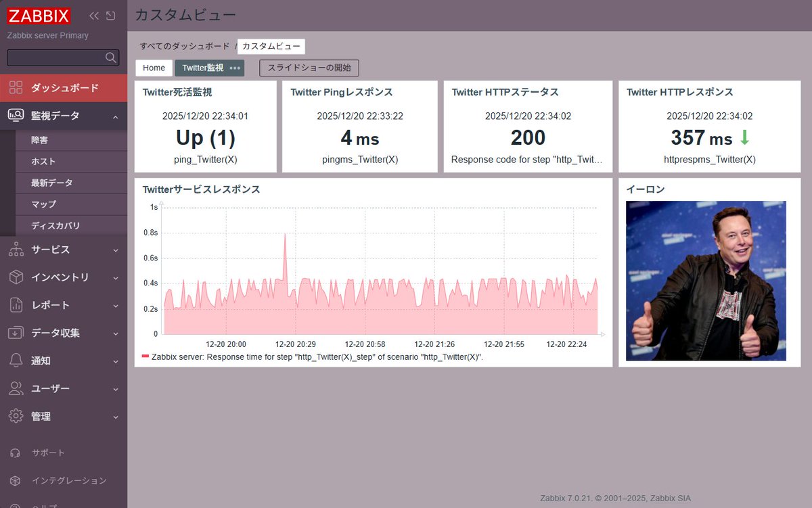812x508 pixels.
Task: Click the ZABBIX logo
Action: [39, 16]
